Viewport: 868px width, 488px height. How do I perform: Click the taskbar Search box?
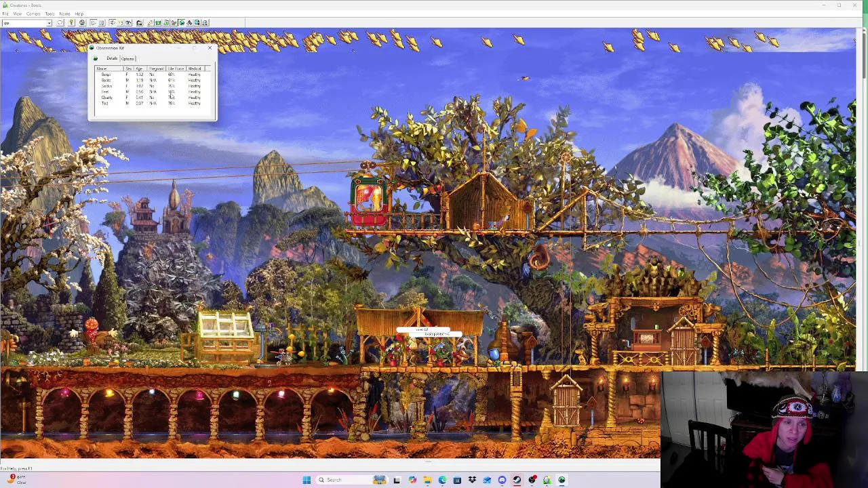pos(352,480)
